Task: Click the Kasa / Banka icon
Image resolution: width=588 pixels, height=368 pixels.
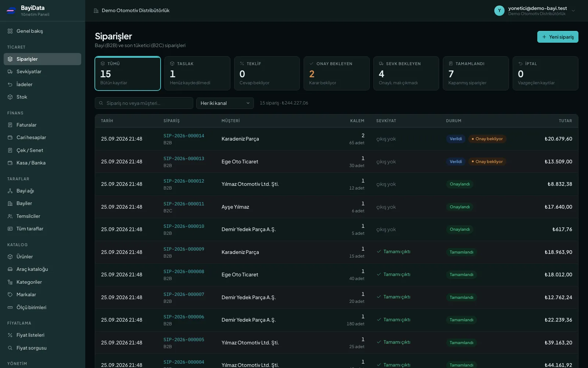Action: (10, 163)
